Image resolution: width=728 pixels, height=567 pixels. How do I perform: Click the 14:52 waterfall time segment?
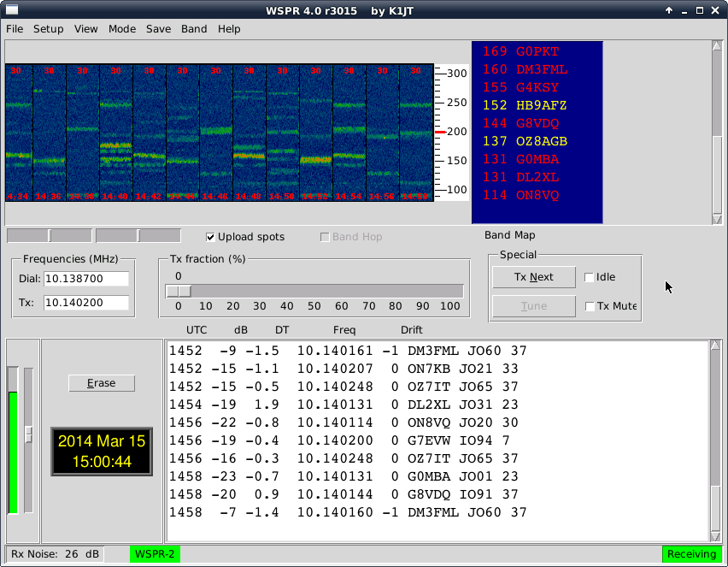(316, 133)
